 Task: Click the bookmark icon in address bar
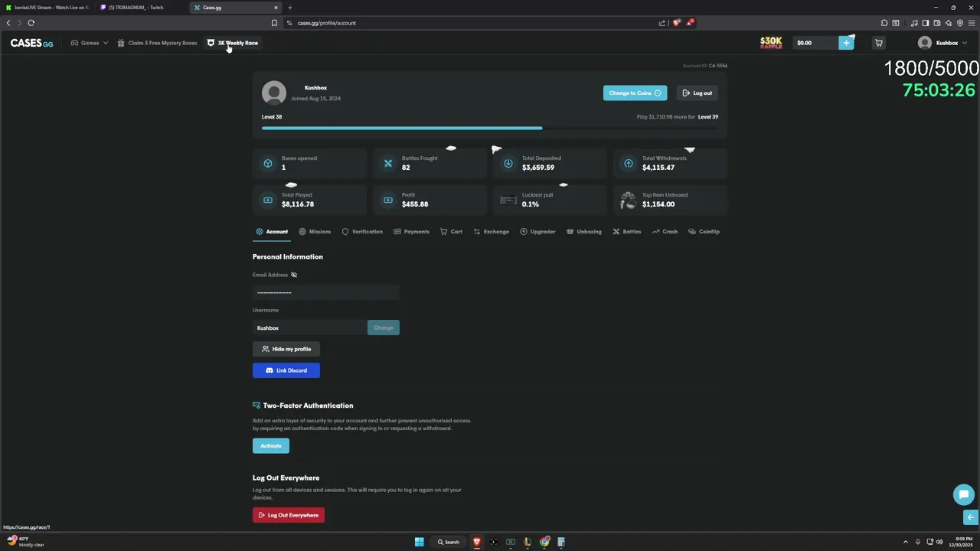(x=274, y=23)
